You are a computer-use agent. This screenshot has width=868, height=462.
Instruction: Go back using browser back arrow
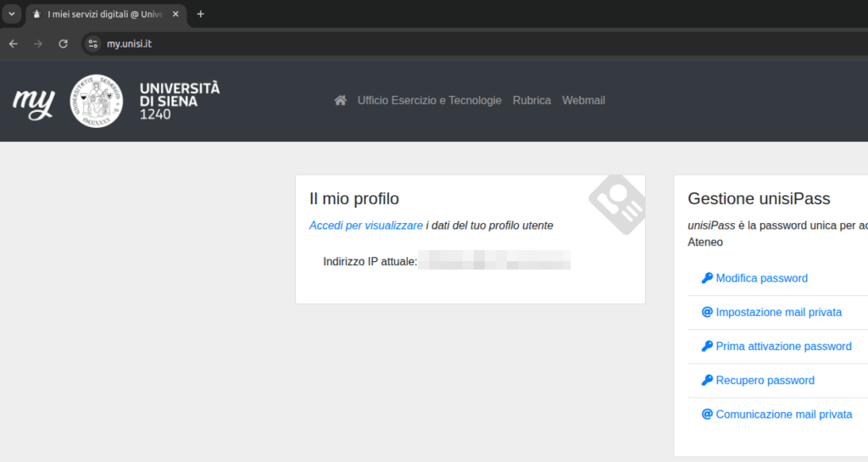click(14, 44)
